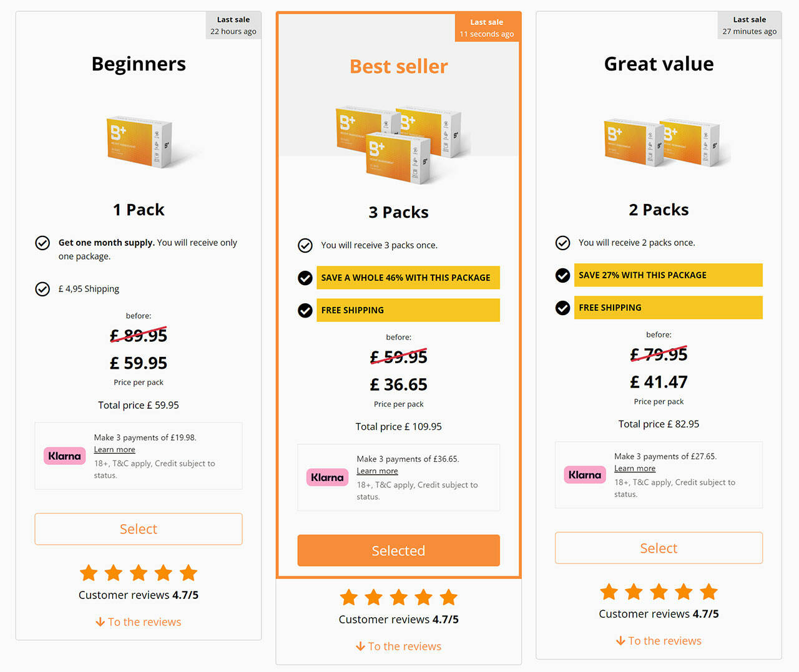Click the down arrow beside Beginners reviews link
This screenshot has height=672, width=799.
point(100,622)
